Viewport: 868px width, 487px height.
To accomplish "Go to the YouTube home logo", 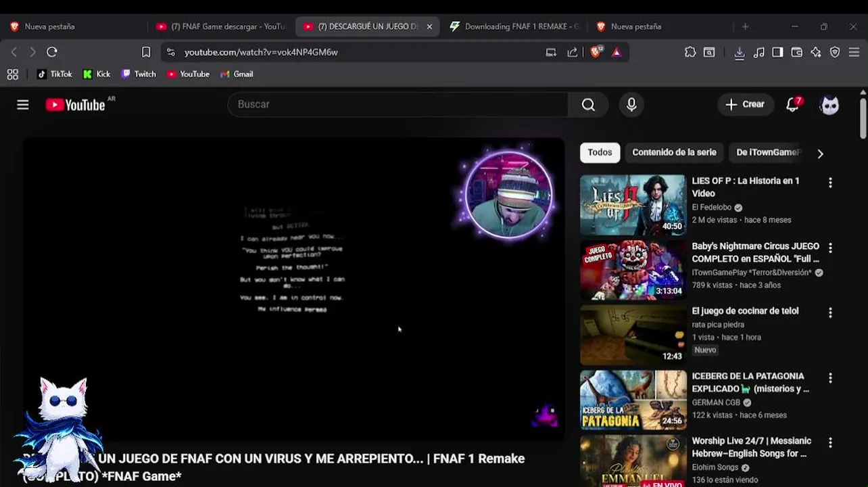I will [75, 105].
